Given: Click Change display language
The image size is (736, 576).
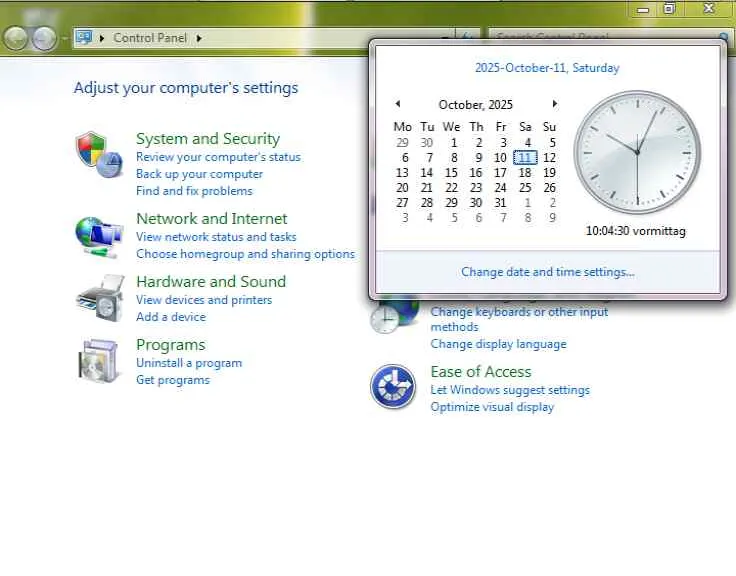Looking at the screenshot, I should click(498, 344).
